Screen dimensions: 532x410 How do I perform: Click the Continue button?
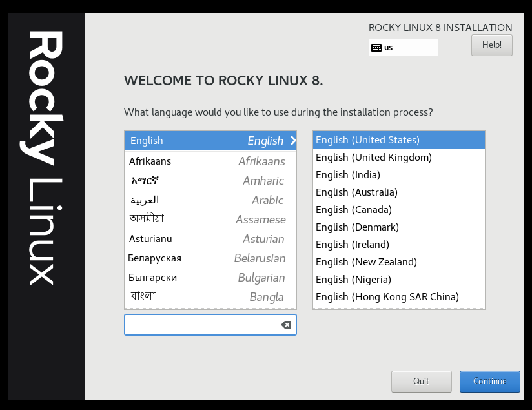[x=489, y=382]
